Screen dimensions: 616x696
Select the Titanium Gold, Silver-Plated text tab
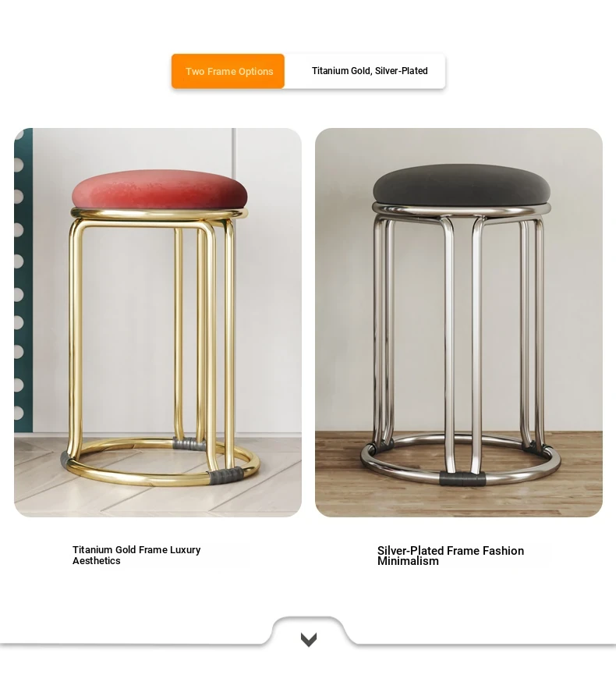pyautogui.click(x=370, y=71)
